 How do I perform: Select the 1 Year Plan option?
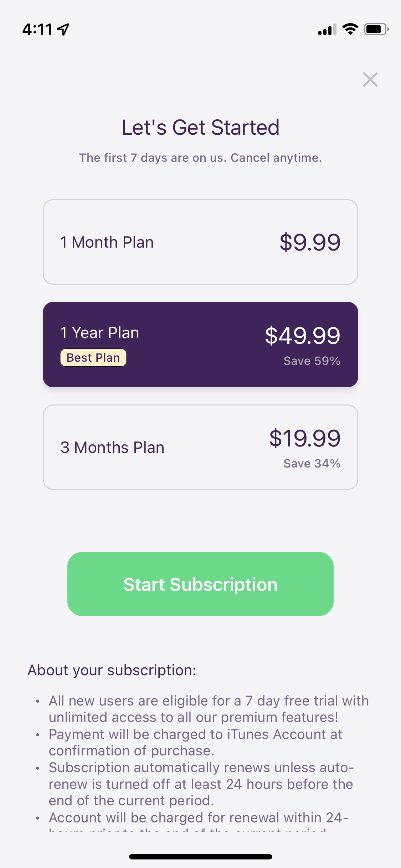click(x=200, y=344)
